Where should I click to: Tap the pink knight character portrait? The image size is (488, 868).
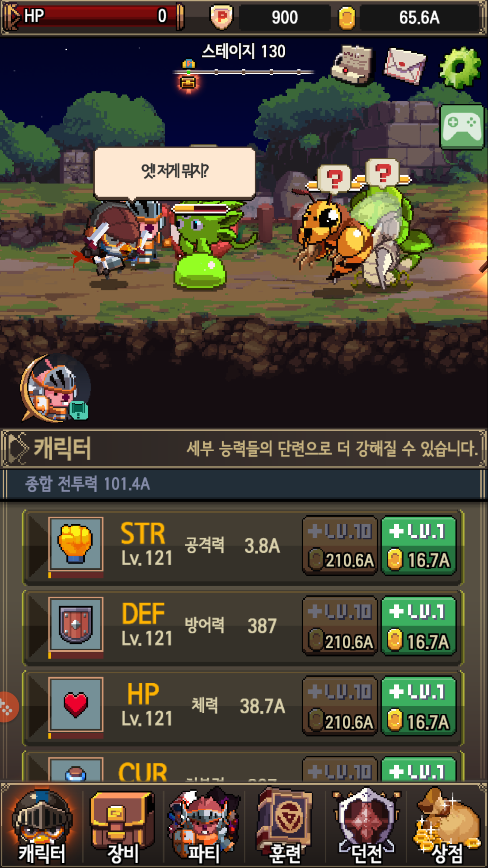(55, 388)
